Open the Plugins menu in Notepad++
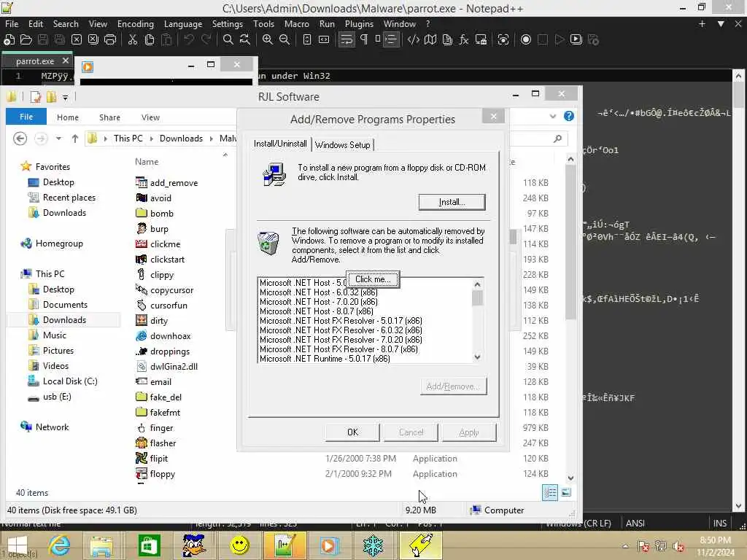 tap(359, 24)
